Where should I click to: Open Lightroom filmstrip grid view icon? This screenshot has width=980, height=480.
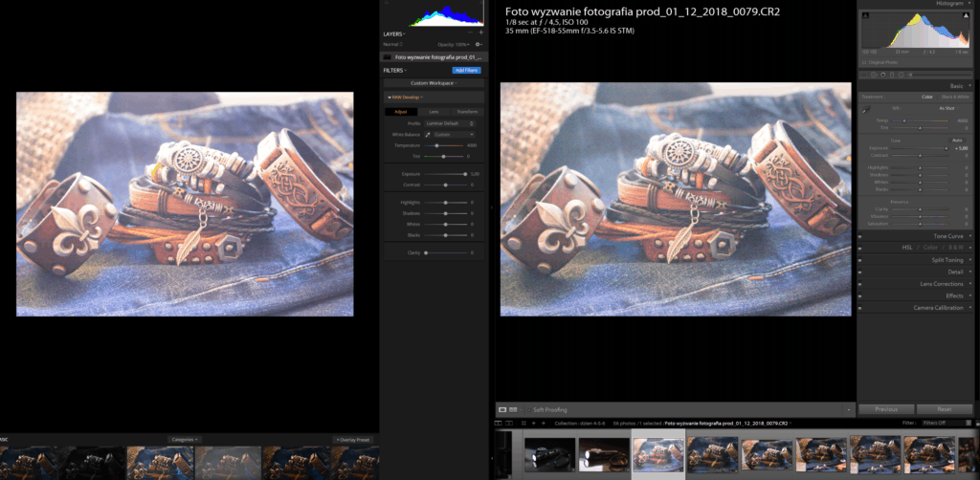pyautogui.click(x=523, y=424)
